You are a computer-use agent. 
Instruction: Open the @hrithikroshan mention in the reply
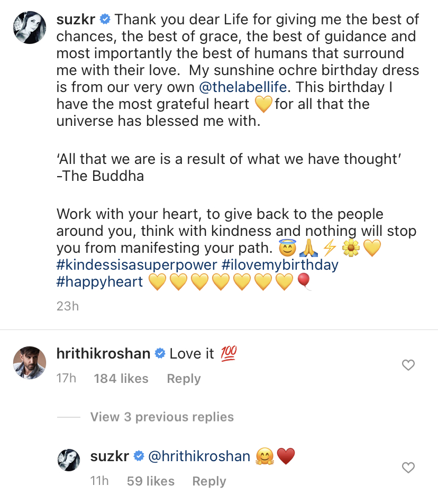[199, 456]
